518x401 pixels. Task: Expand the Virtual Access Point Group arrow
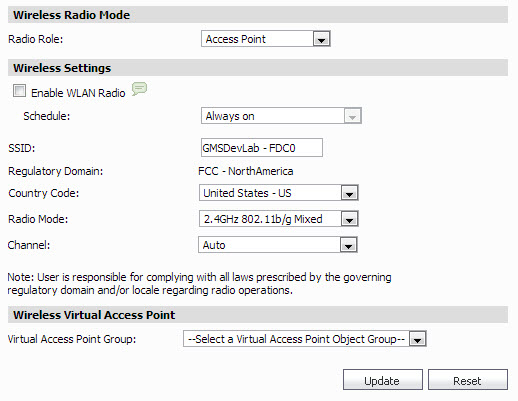coord(418,339)
